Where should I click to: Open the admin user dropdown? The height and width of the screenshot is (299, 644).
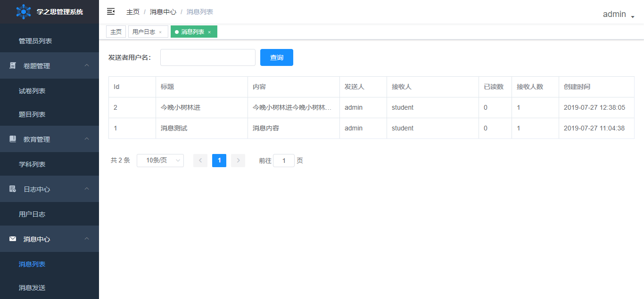[x=619, y=15]
